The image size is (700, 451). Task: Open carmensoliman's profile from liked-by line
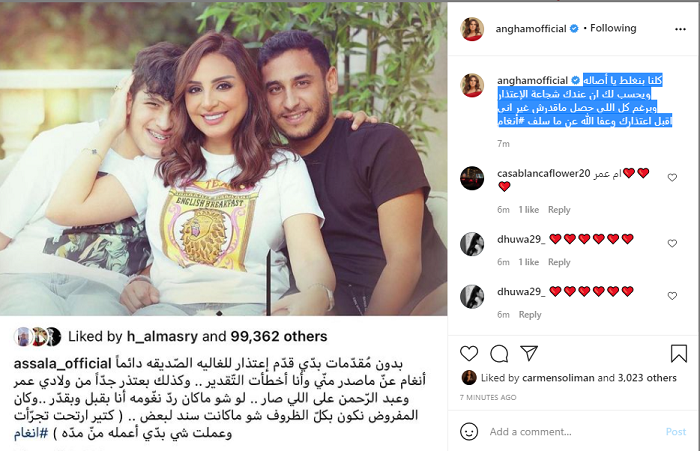tap(558, 378)
